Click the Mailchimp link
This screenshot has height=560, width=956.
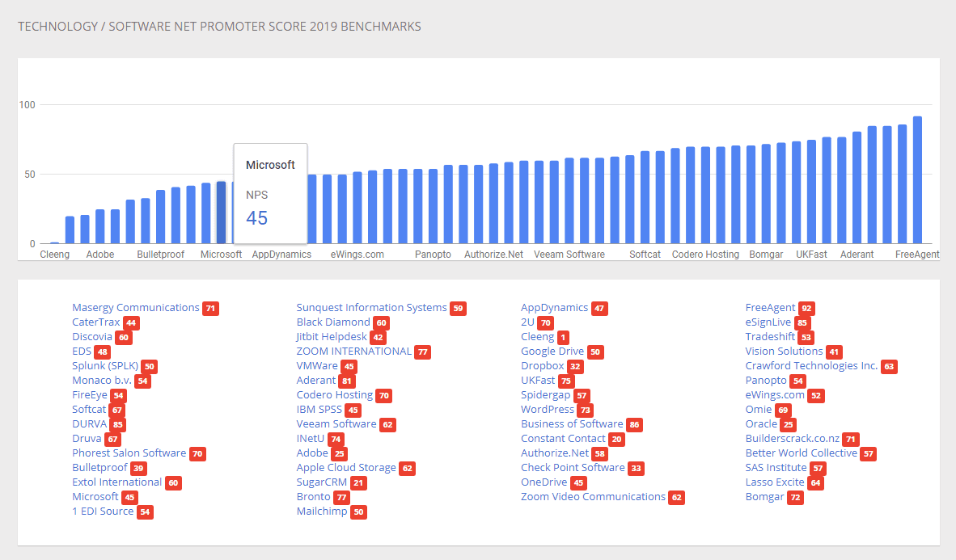tap(321, 511)
